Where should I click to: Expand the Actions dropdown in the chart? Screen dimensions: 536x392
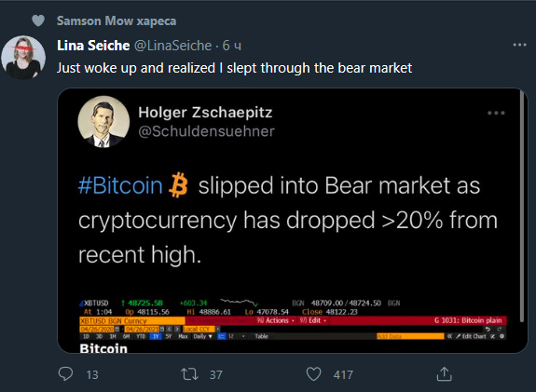[x=276, y=320]
